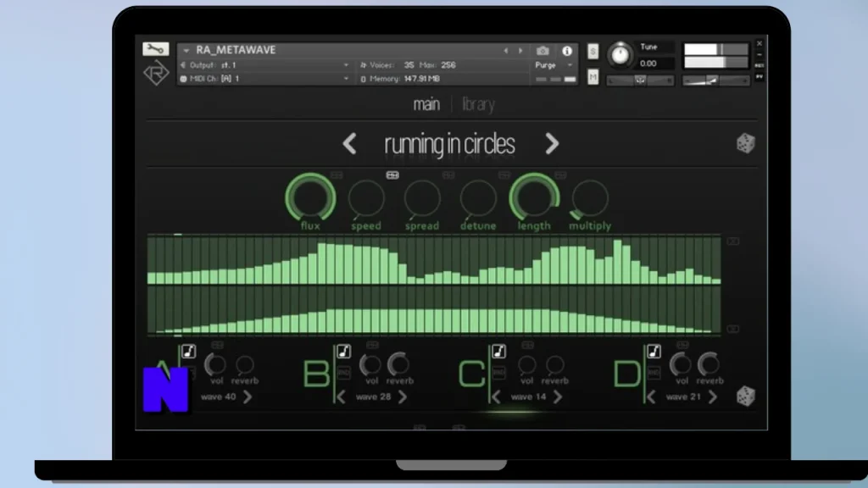Switch to the main tab
Image resolution: width=868 pixels, height=488 pixels.
coord(426,104)
